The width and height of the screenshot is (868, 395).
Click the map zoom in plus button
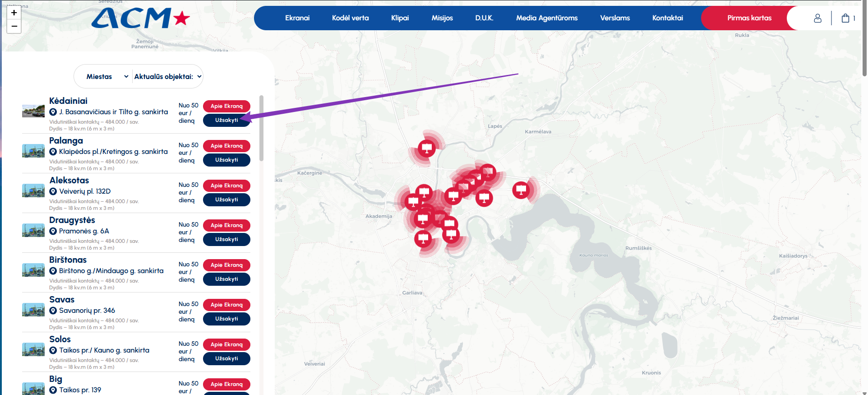(x=14, y=13)
